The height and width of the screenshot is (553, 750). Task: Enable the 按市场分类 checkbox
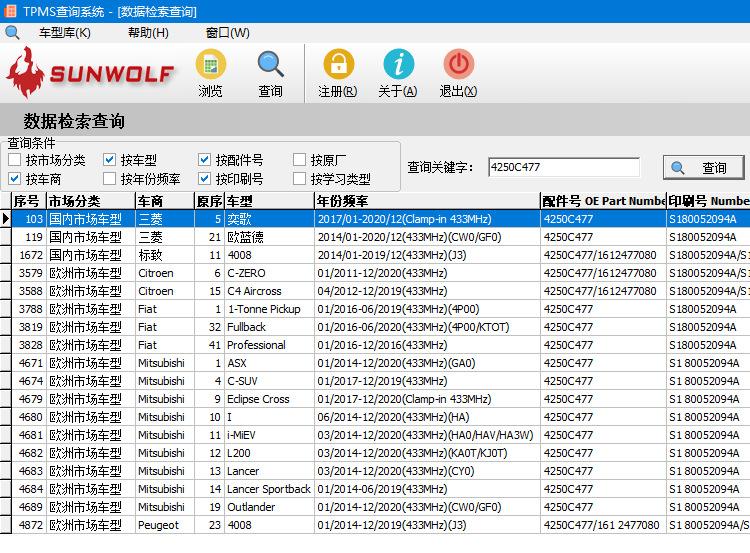[x=14, y=160]
